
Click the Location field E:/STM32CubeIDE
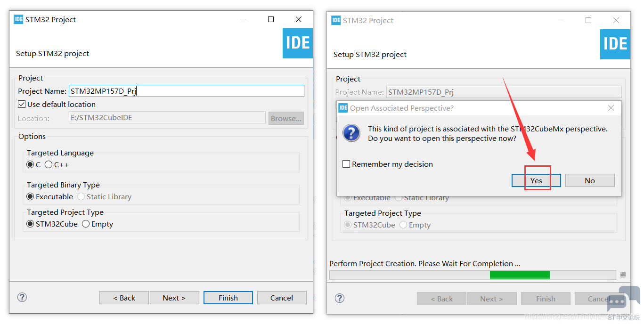pyautogui.click(x=167, y=118)
